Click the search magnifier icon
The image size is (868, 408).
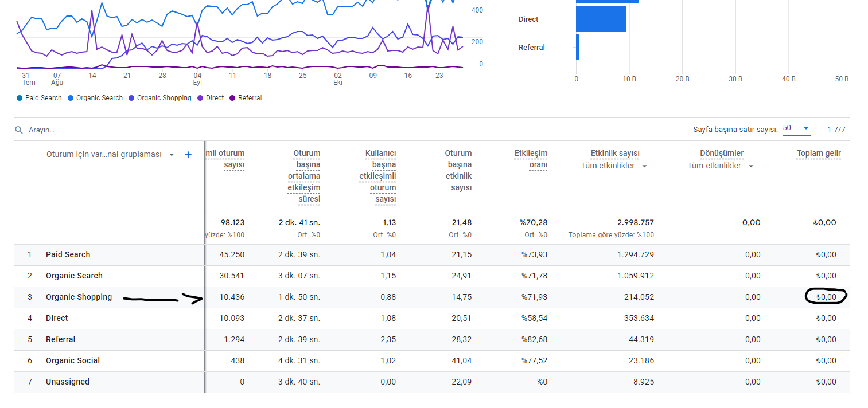point(20,130)
